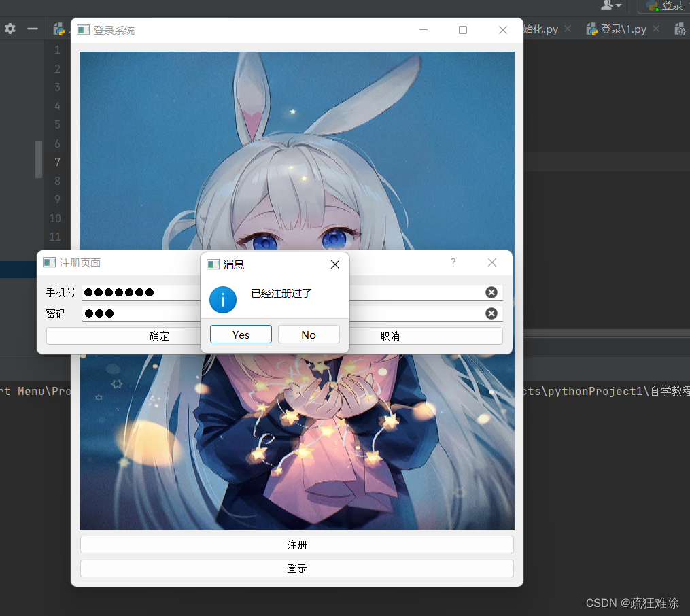690x616 pixels.
Task: Open the 登录 run configuration selector
Action: [664, 5]
